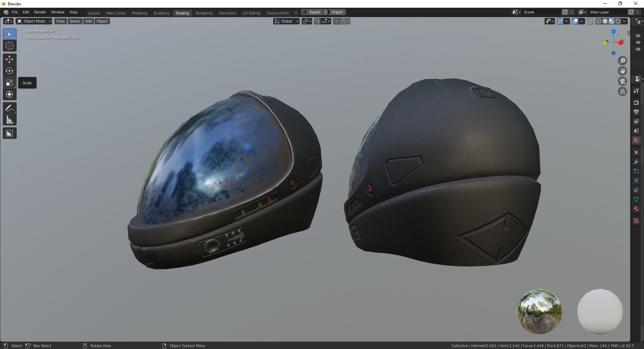Image resolution: width=644 pixels, height=349 pixels.
Task: Open the View Layer properties tab
Action: tap(636, 121)
